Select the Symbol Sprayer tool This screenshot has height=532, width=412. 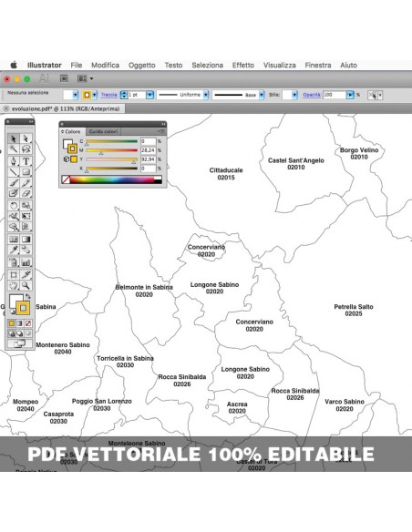tap(14, 262)
